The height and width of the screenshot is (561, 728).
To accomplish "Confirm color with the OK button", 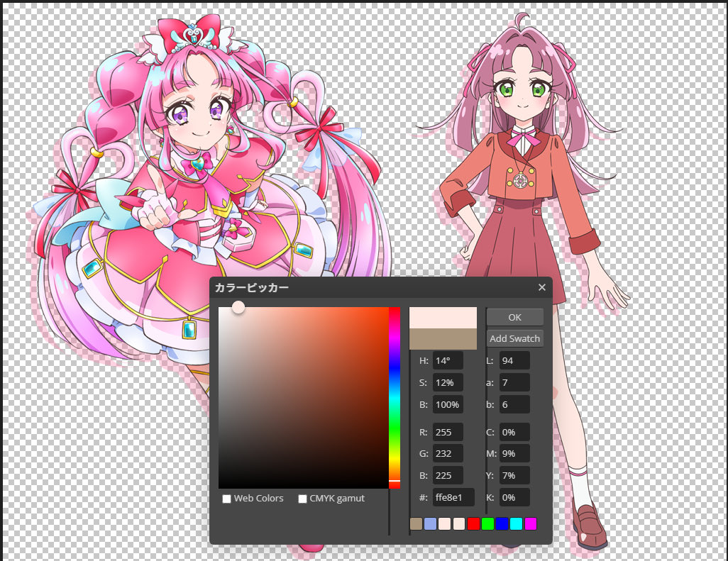I will pyautogui.click(x=515, y=318).
